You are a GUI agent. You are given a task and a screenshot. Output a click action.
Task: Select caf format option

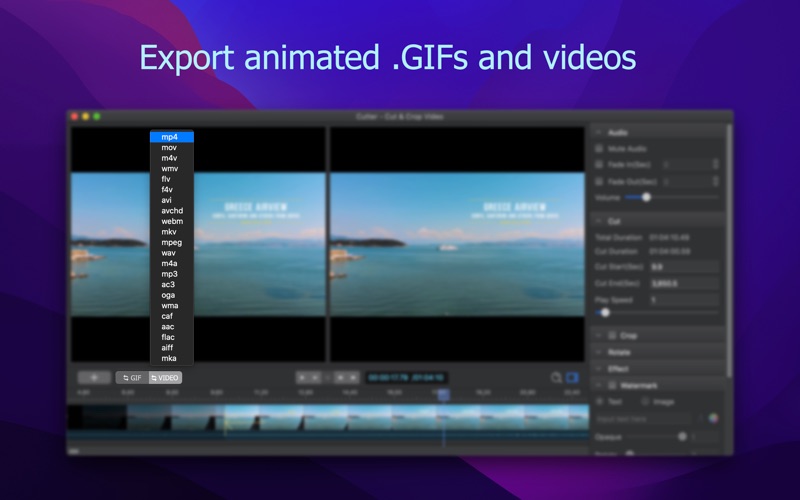point(172,316)
